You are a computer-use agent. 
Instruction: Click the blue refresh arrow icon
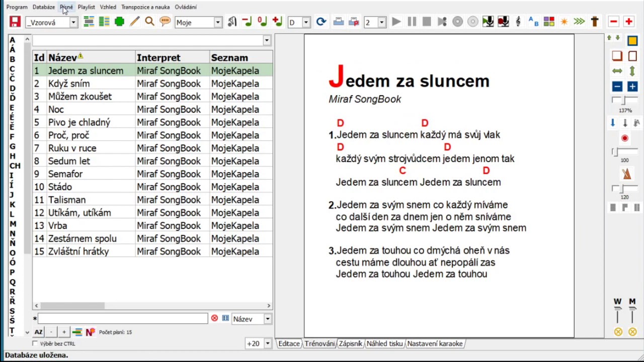point(321,22)
